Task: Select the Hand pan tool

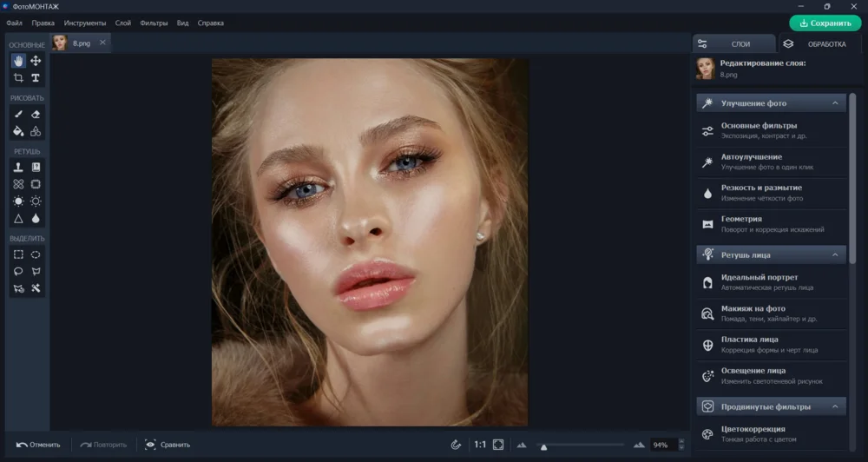Action: click(18, 61)
